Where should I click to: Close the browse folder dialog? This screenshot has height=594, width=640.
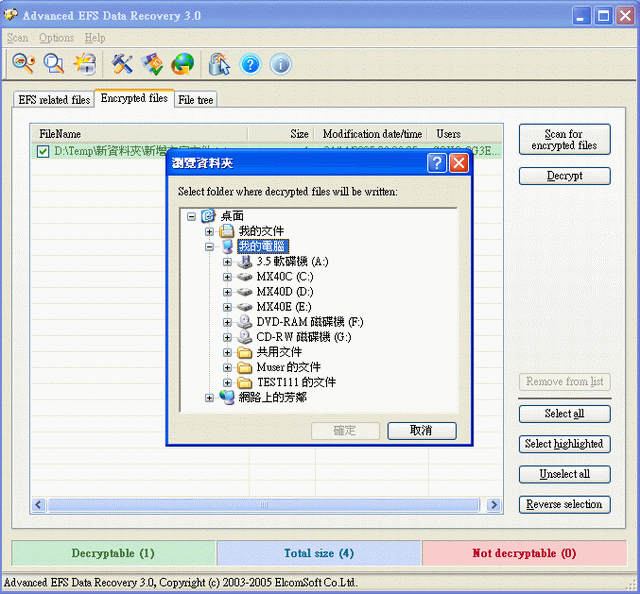click(459, 163)
